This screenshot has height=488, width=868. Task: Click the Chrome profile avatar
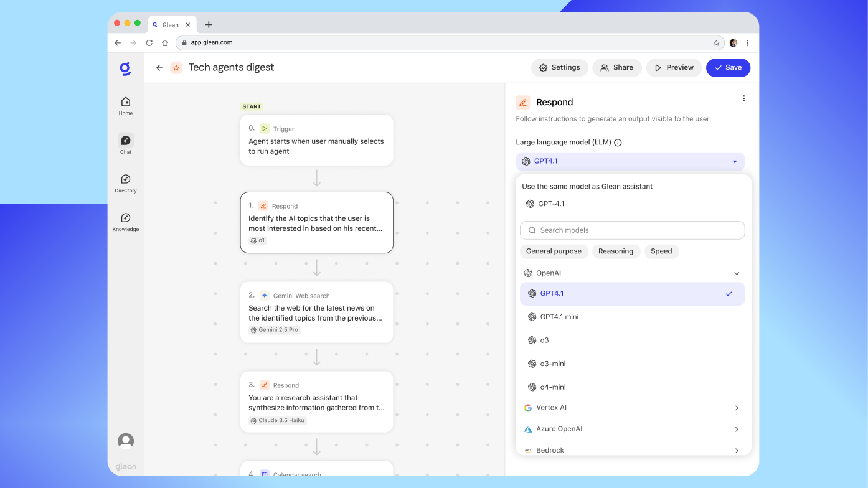(734, 43)
